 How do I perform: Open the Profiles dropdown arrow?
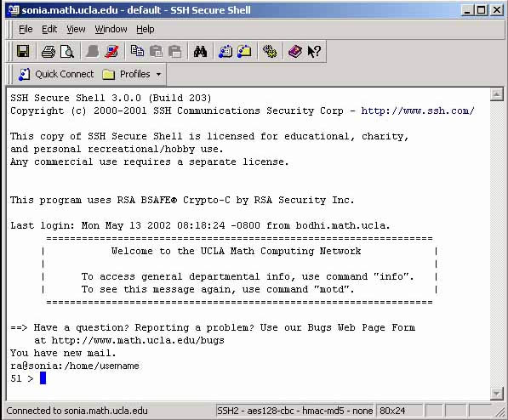pos(158,74)
